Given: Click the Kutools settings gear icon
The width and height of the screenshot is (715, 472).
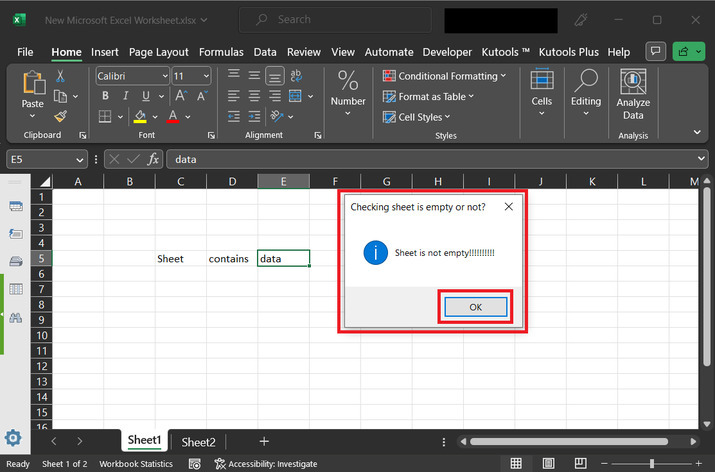Looking at the screenshot, I should pos(14,438).
